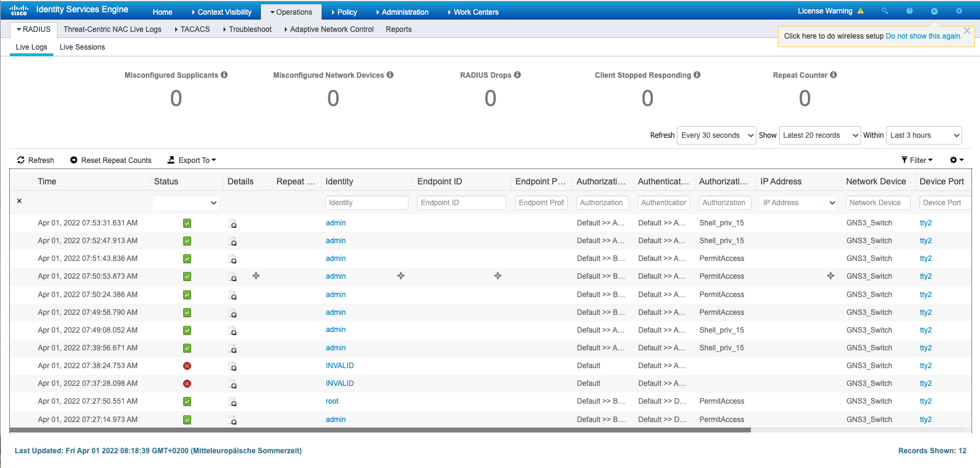Open the IP Address filter dropdown
Screen dimensions: 980x468
(799, 203)
